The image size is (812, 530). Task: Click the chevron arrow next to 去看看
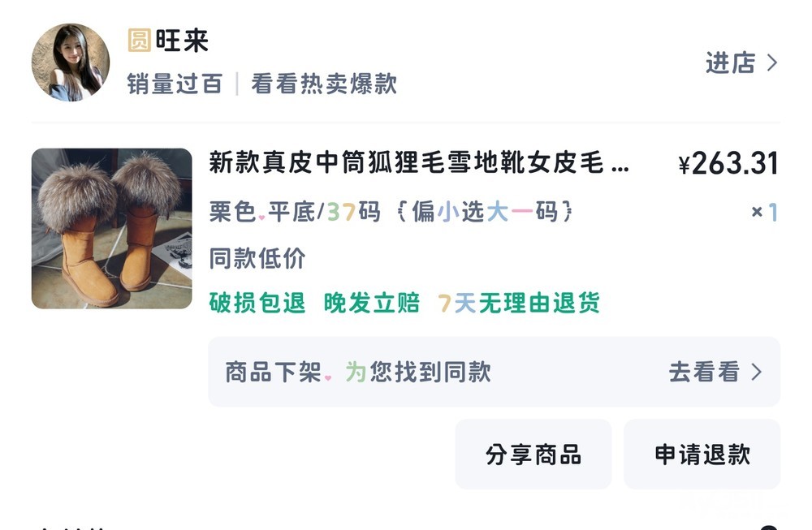tap(757, 372)
